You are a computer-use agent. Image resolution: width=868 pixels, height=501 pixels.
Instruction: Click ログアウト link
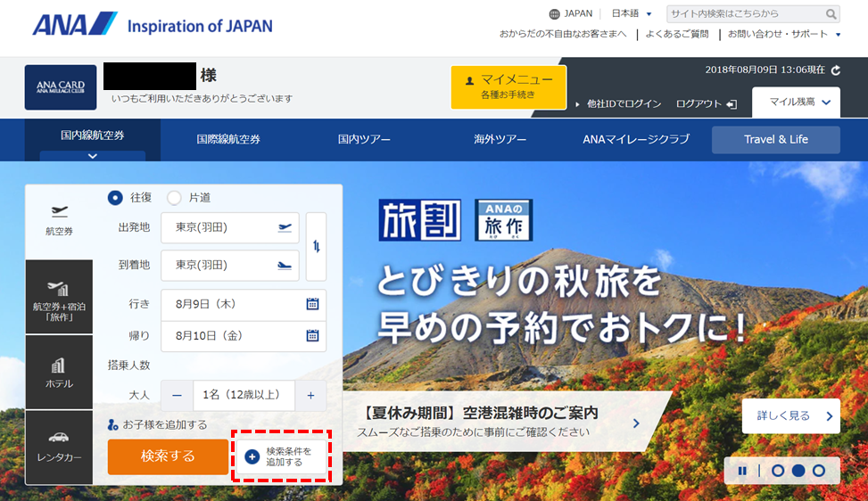tap(707, 104)
